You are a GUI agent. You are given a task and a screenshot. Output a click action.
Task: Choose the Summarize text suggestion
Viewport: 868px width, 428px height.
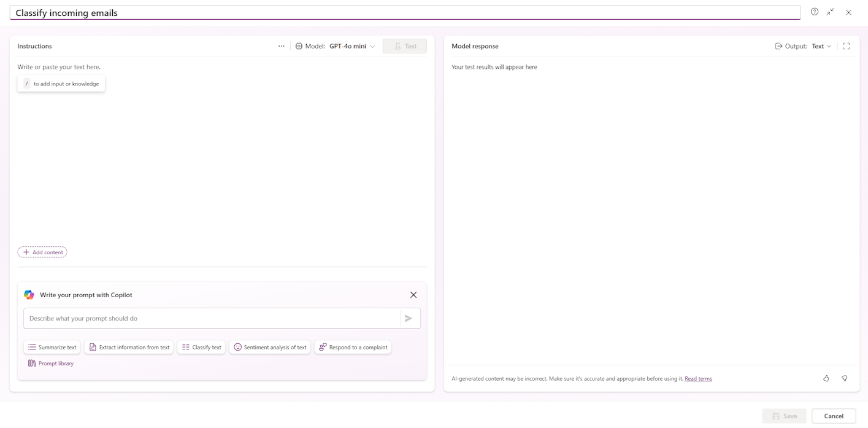click(52, 347)
